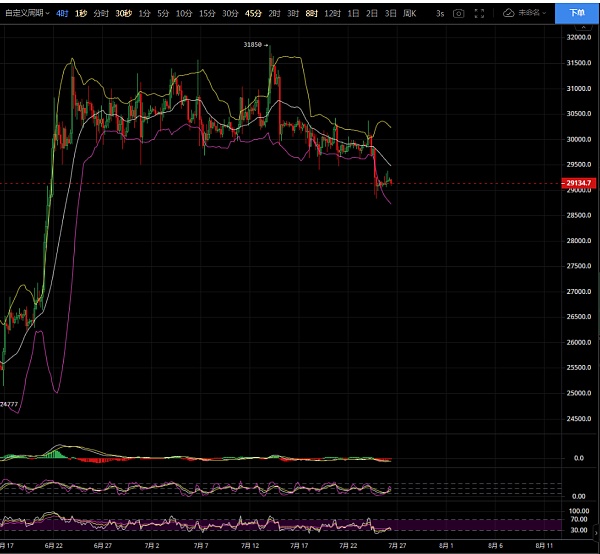This screenshot has width=600, height=554.
Task: Open the 自定义周期 custom period dropdown
Action: [x=27, y=14]
